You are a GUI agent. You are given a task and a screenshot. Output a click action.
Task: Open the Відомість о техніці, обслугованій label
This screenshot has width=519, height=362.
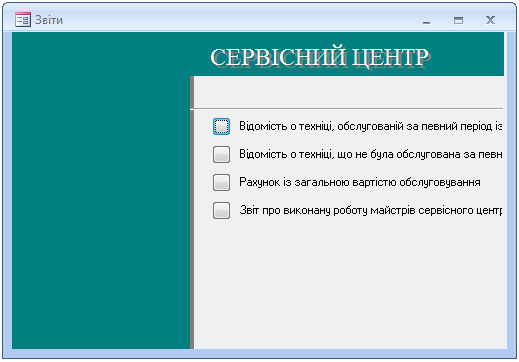click(370, 126)
